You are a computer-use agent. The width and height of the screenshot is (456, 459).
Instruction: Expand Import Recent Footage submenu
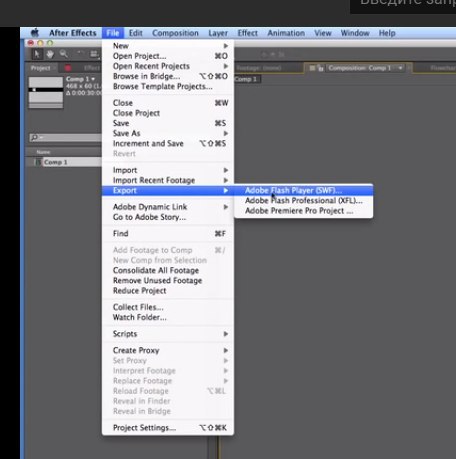click(168, 180)
